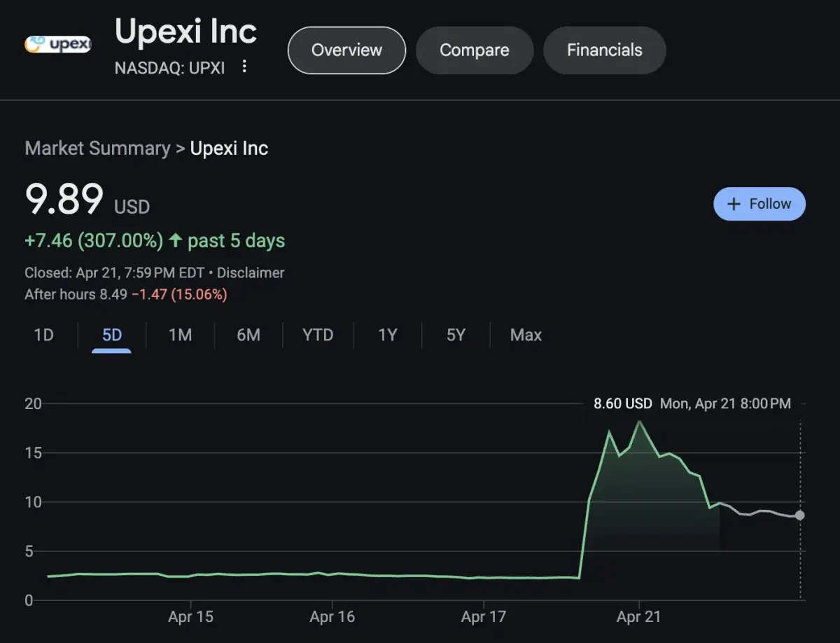The height and width of the screenshot is (643, 840).
Task: Show the Max time range chart
Action: (x=526, y=335)
